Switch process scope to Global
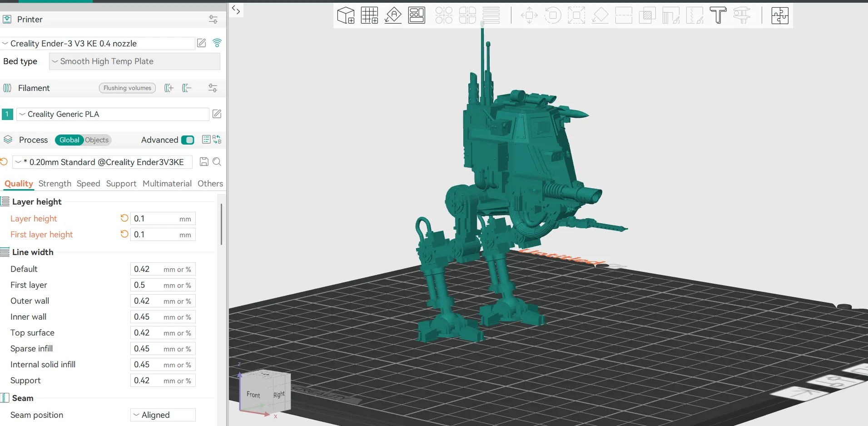868x426 pixels. tap(69, 140)
